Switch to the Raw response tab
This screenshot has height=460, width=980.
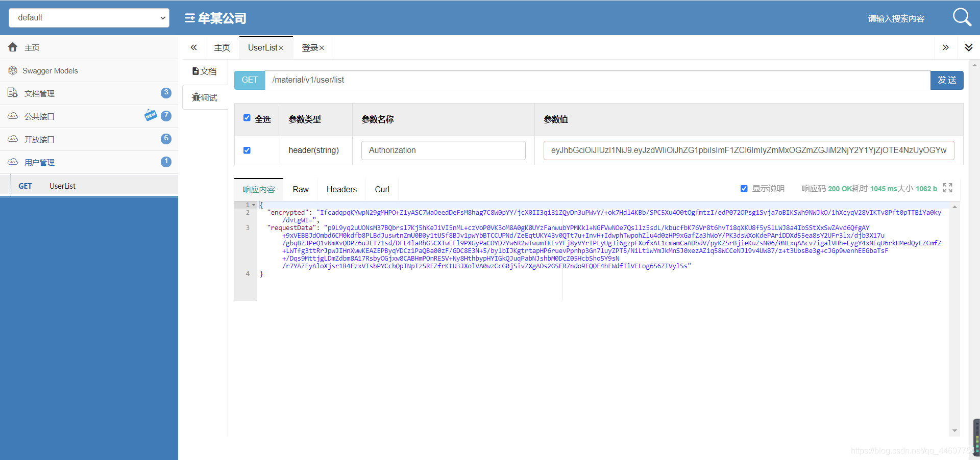(x=301, y=190)
